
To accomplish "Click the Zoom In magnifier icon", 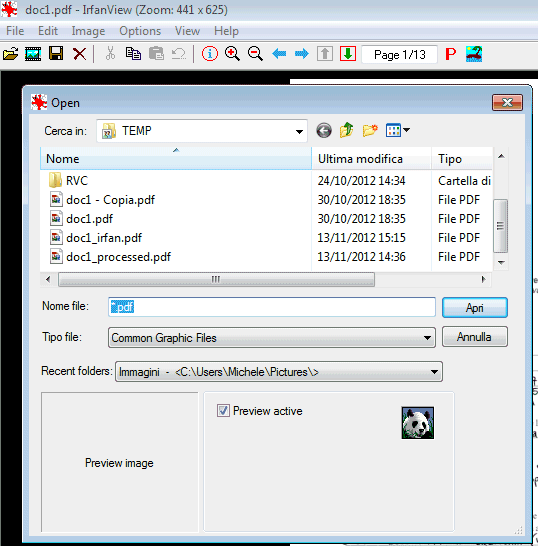I will (x=232, y=54).
